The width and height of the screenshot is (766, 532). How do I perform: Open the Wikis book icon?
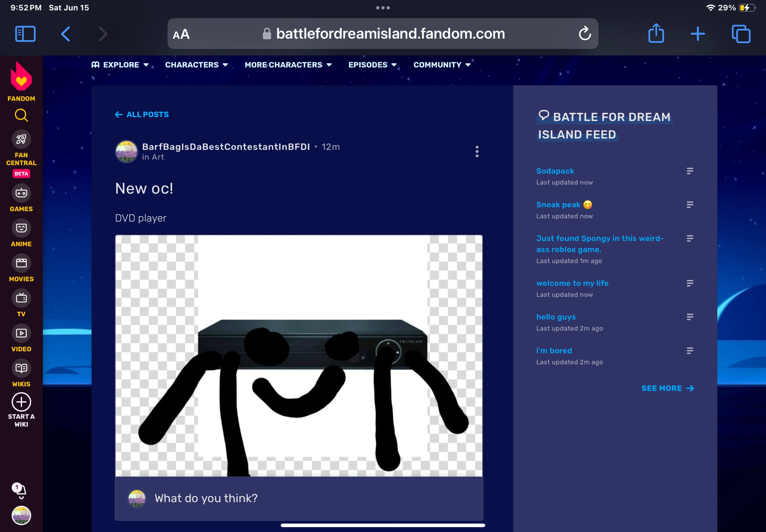click(x=21, y=368)
